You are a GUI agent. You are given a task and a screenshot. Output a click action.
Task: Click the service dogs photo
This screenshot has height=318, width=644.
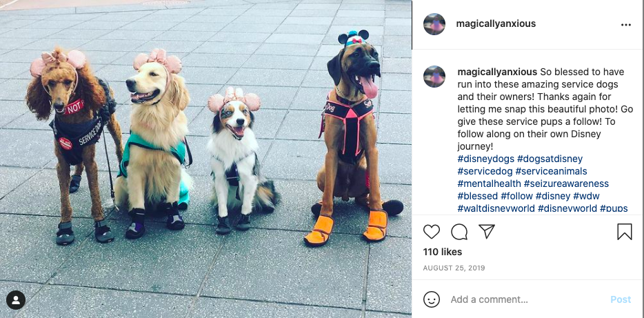click(205, 159)
